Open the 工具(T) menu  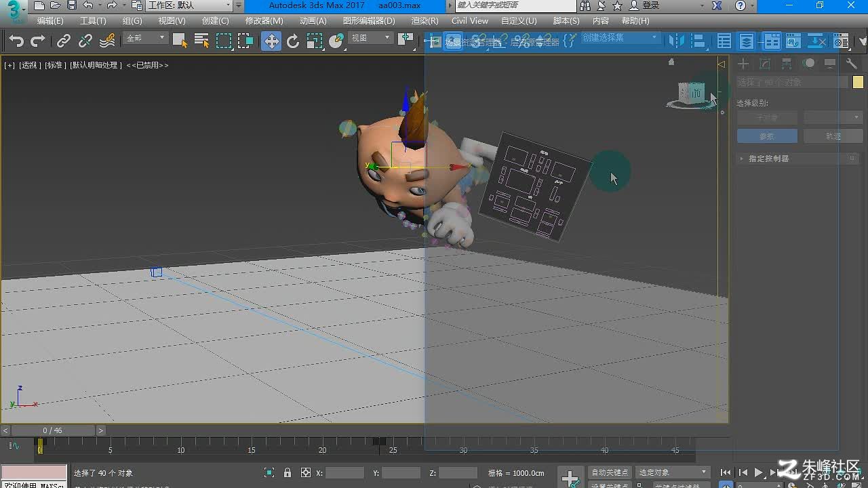click(x=93, y=21)
